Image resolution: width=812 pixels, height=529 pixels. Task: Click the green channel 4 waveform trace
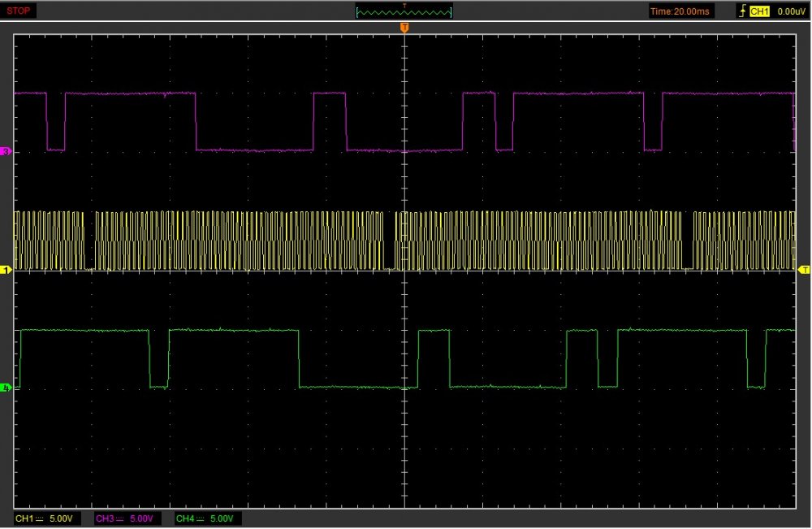click(x=235, y=330)
